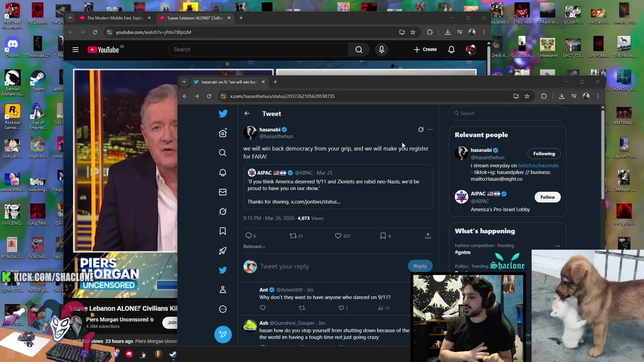Open the rocket icon in X sidebar
This screenshot has width=644, height=362.
(x=223, y=251)
